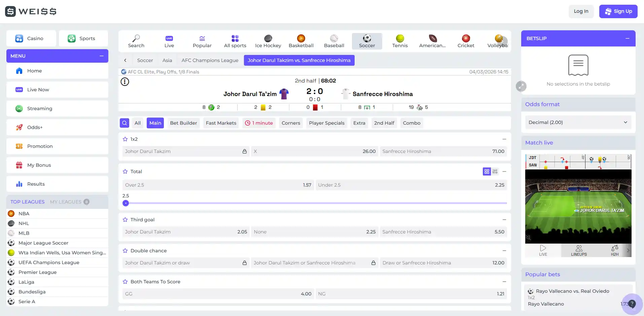The height and width of the screenshot is (316, 644).
Task: Mute the match live animation sound
Action: [529, 238]
